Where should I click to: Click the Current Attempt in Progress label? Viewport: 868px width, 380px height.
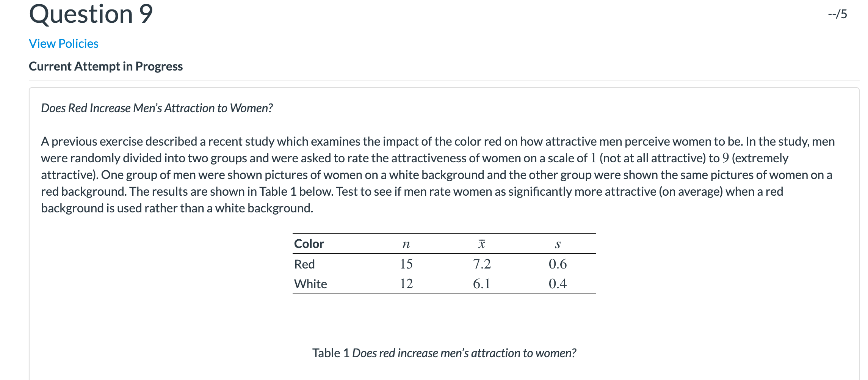pyautogui.click(x=106, y=66)
